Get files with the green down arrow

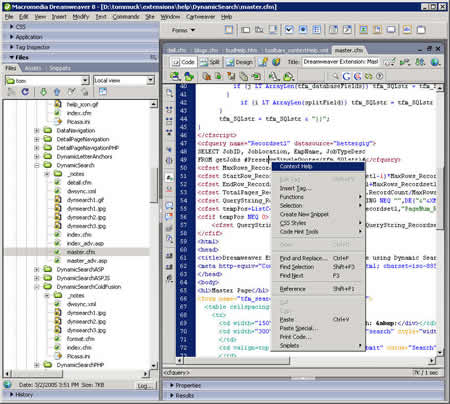(x=43, y=92)
